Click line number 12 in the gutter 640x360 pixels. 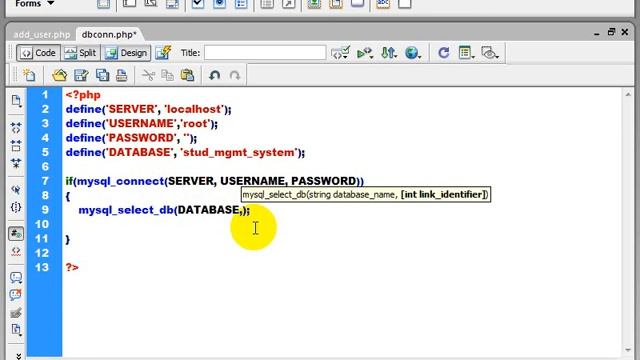(42, 253)
